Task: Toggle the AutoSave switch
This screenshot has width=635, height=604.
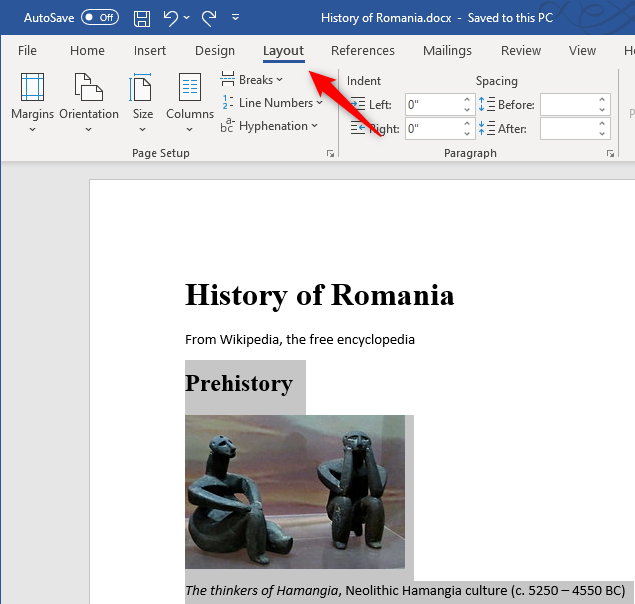Action: point(100,18)
